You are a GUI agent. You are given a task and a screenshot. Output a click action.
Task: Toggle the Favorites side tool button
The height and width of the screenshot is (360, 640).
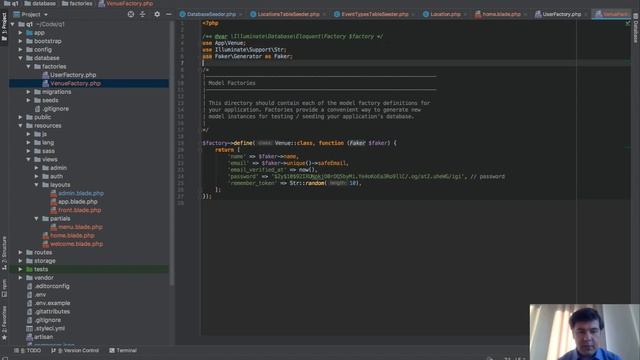(4, 323)
